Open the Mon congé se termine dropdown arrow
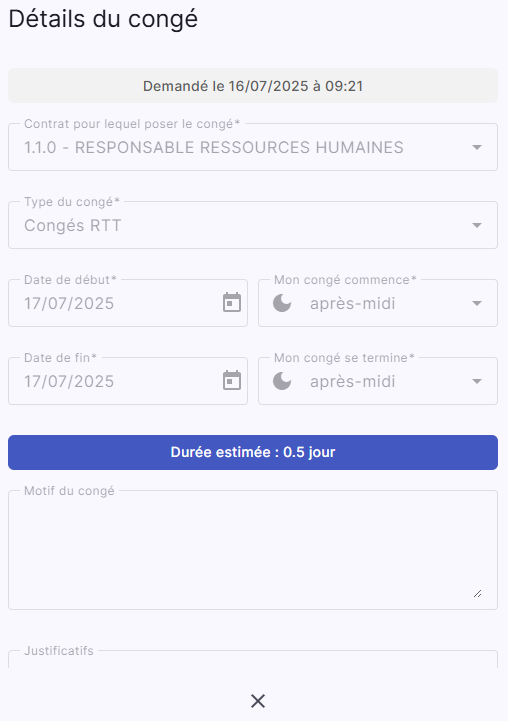The height and width of the screenshot is (721, 508). tap(477, 381)
